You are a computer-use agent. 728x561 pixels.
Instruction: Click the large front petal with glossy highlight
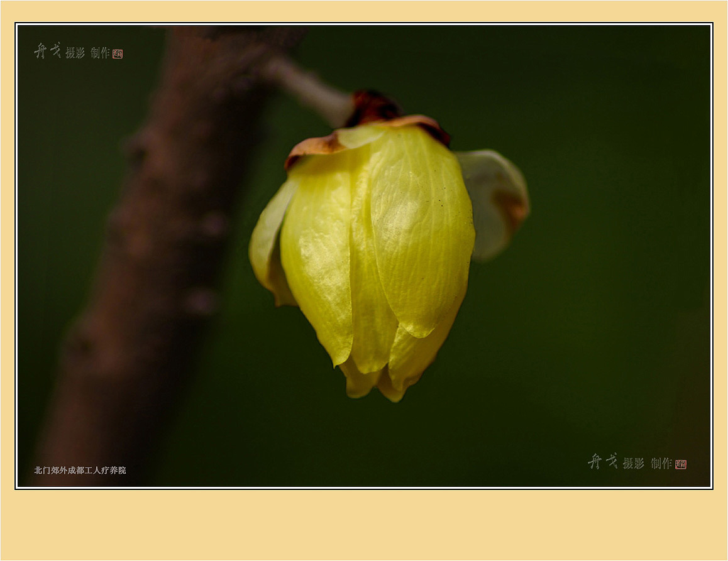tap(421, 232)
